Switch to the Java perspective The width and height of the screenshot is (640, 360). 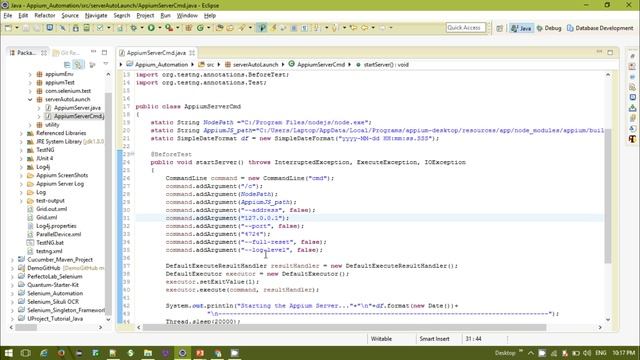(x=521, y=28)
